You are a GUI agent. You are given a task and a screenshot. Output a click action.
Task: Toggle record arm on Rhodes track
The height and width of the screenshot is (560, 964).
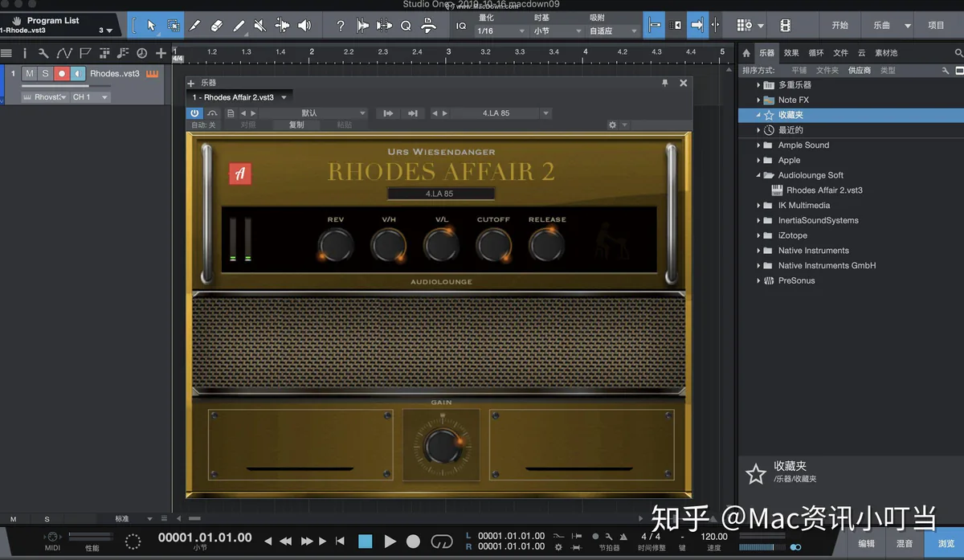click(x=61, y=74)
